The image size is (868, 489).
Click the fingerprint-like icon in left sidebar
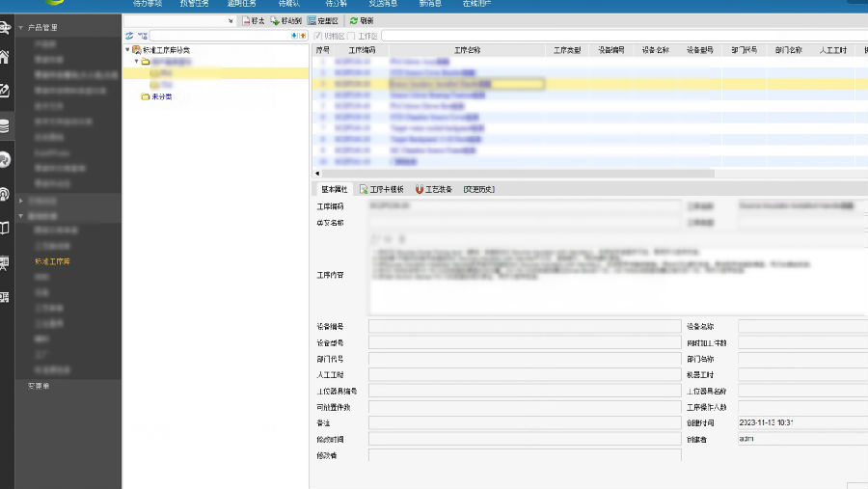coord(5,194)
